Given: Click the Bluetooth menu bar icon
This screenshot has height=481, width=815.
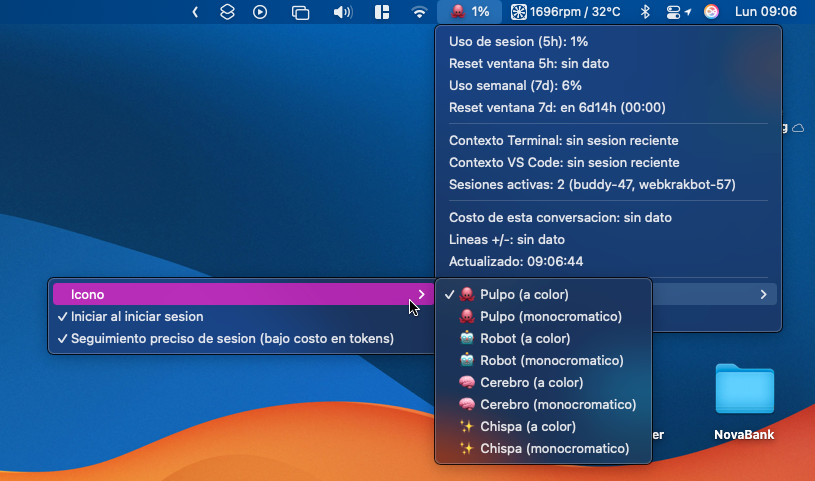Looking at the screenshot, I should [645, 11].
